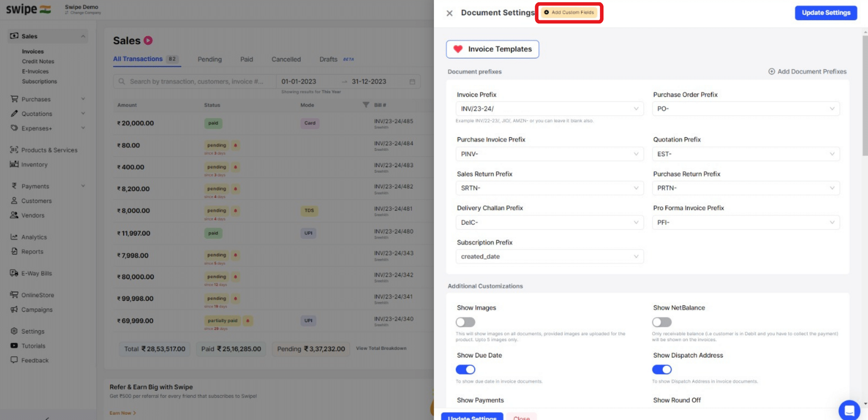This screenshot has width=868, height=420.
Task: Click Add Document Prefixes link
Action: pyautogui.click(x=807, y=71)
